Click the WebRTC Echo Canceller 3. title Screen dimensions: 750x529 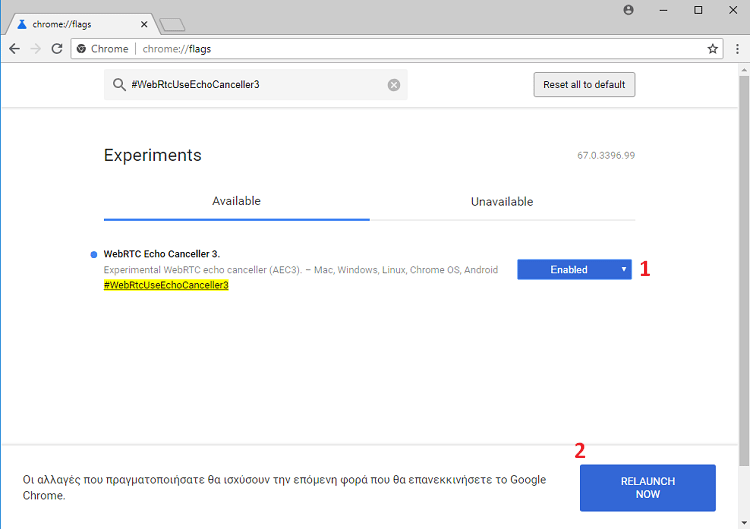coord(162,254)
